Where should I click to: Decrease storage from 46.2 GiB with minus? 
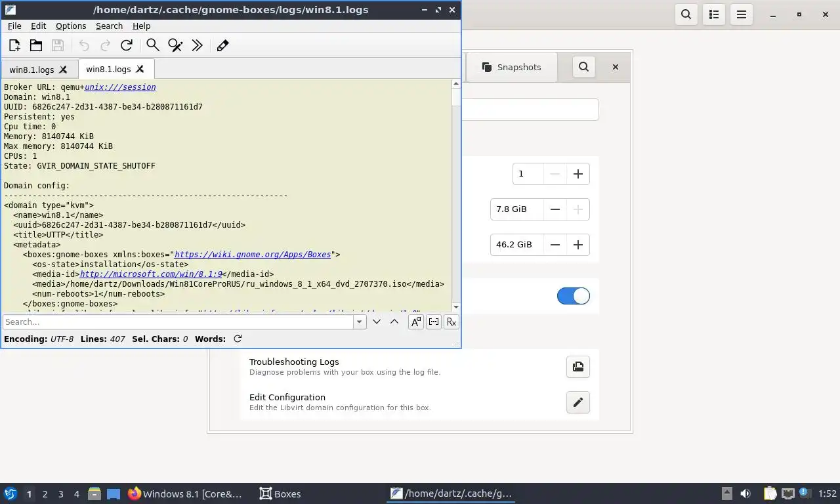[x=555, y=245]
